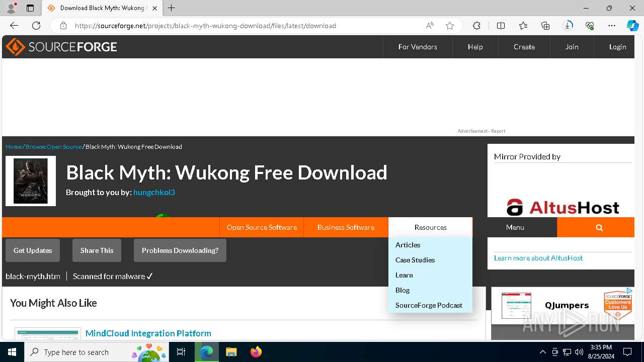Add page to favorites star

(450, 26)
